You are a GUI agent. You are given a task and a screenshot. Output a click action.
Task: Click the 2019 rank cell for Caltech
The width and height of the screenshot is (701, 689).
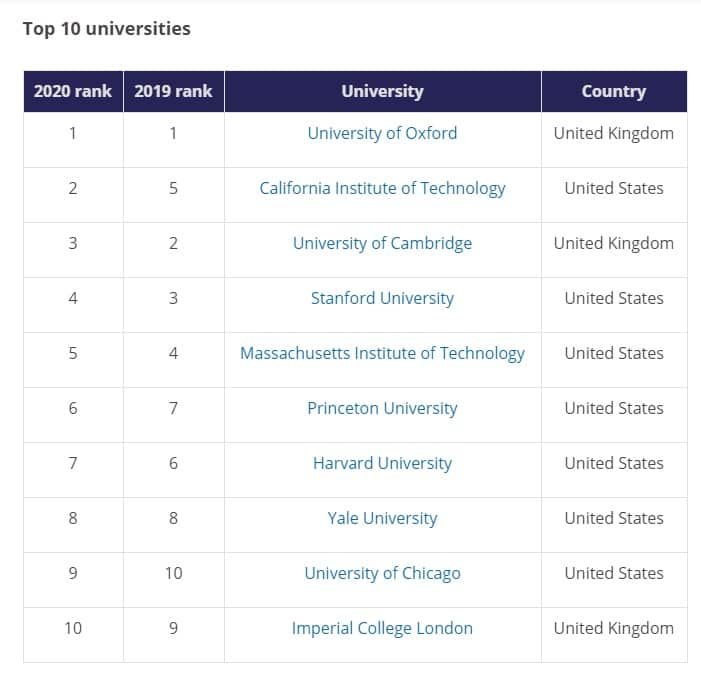[x=173, y=188]
